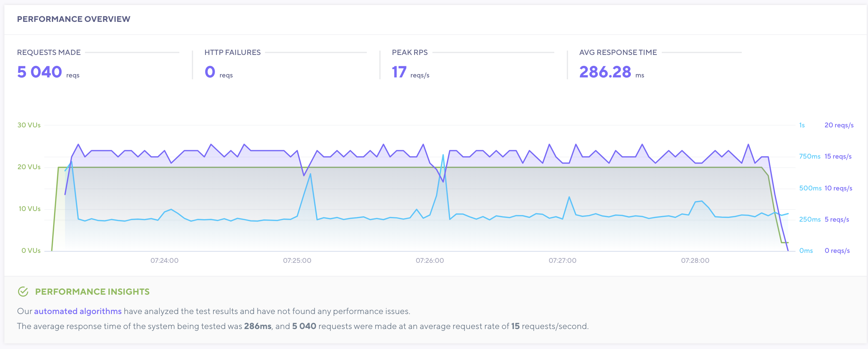
Task: Select the AVG RESPONSE TIME metric 286.28 ms
Action: click(606, 71)
